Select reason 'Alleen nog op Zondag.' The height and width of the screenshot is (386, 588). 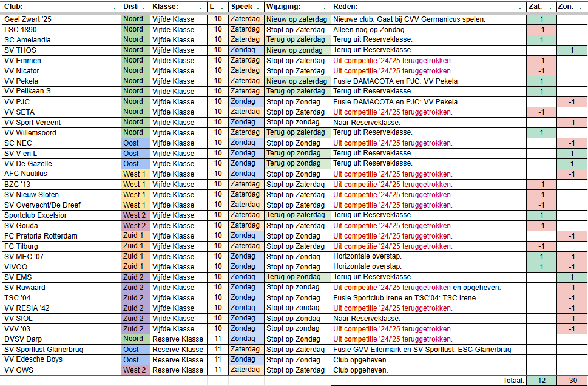428,30
